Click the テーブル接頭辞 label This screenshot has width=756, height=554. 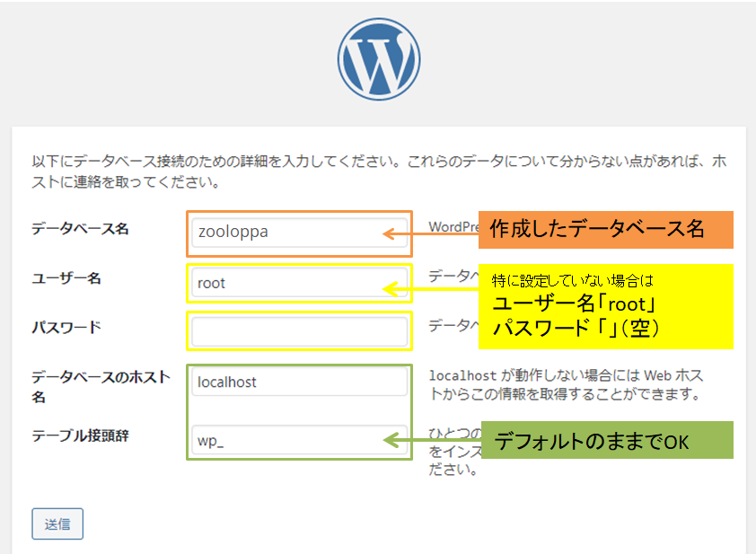click(x=80, y=435)
